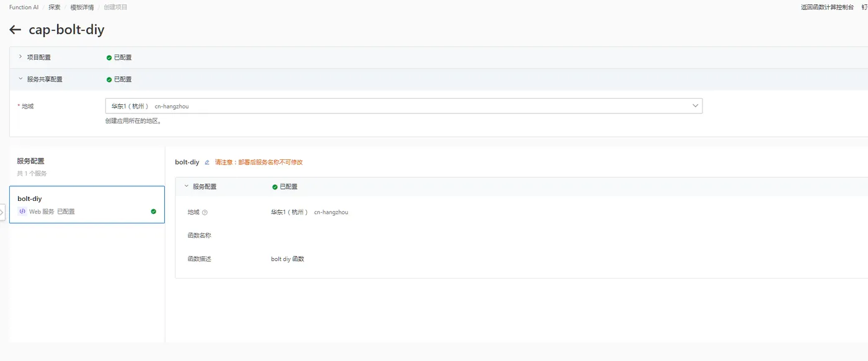This screenshot has height=361, width=868.
Task: Click the cap-bolt-diy page title
Action: pyautogui.click(x=66, y=30)
